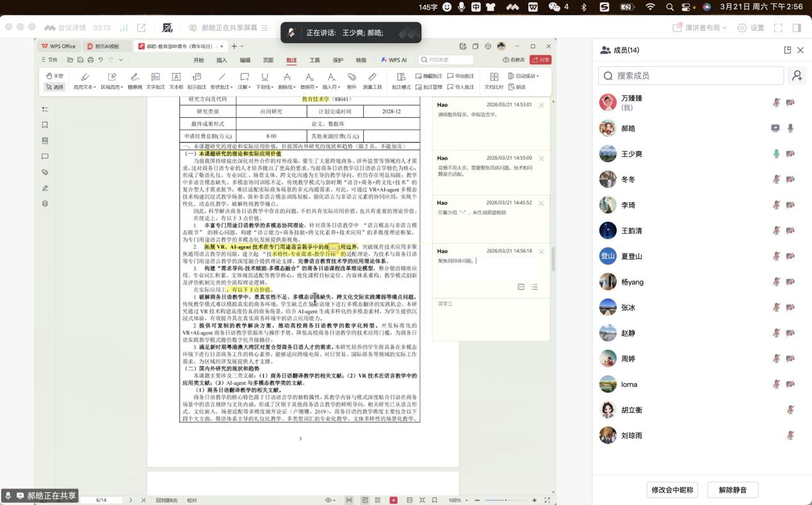Open the 文档比对 document compare tool
The image size is (812, 505).
pyautogui.click(x=494, y=80)
